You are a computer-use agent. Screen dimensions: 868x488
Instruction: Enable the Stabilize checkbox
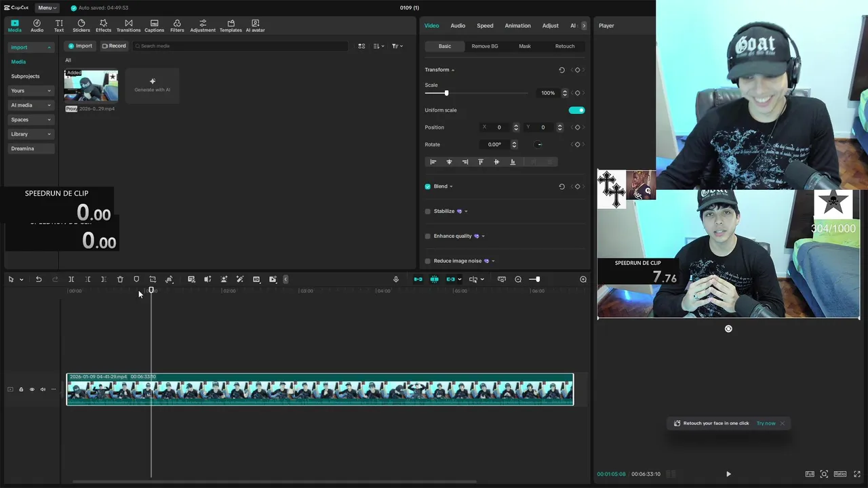pyautogui.click(x=428, y=211)
